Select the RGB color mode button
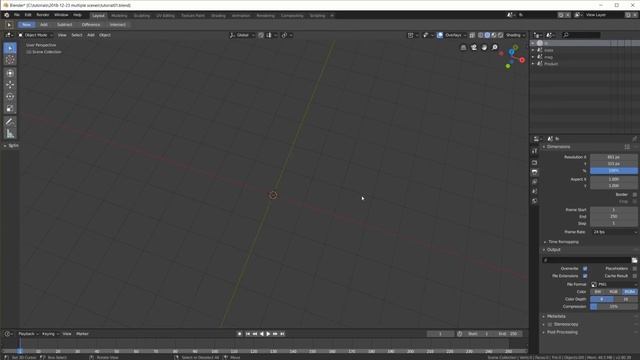This screenshot has height=360, width=640. point(613,292)
